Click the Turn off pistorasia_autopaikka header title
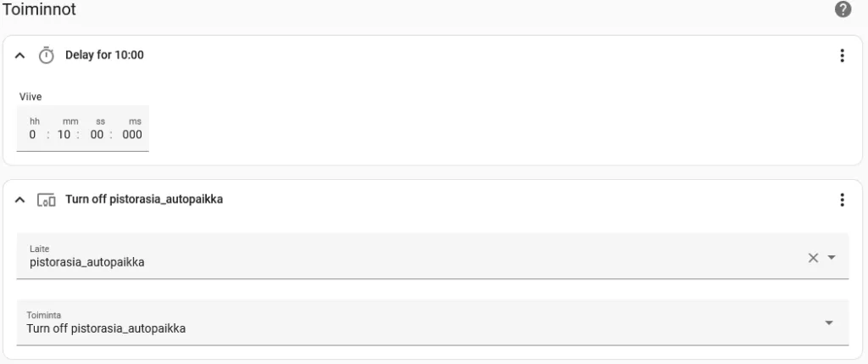Viewport: 868px width, 364px height. (x=144, y=199)
